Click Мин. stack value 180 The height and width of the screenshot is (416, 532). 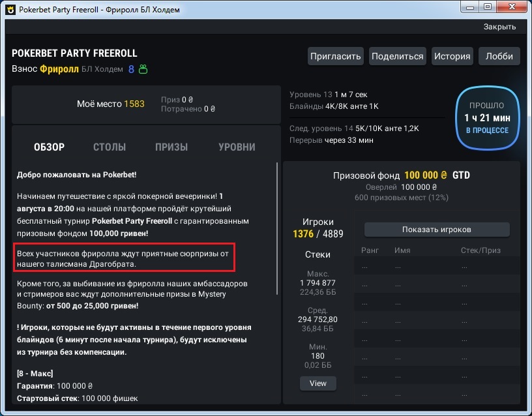(x=318, y=356)
